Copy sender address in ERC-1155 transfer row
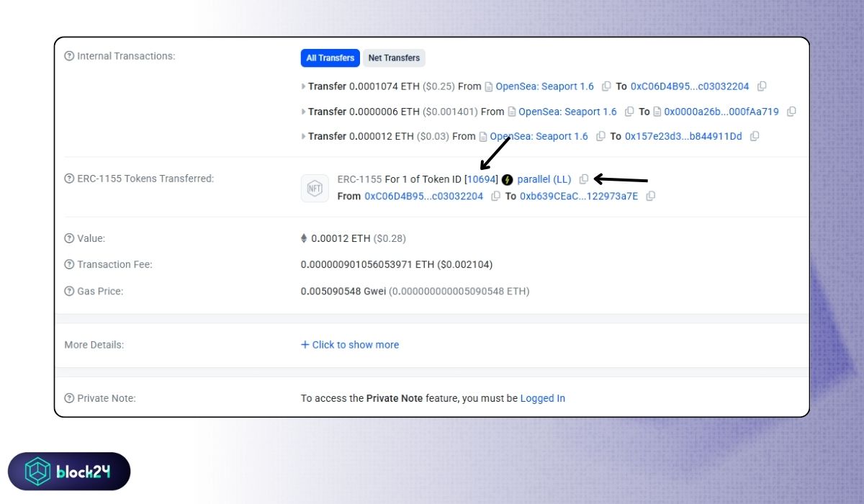This screenshot has width=864, height=504. 495,196
